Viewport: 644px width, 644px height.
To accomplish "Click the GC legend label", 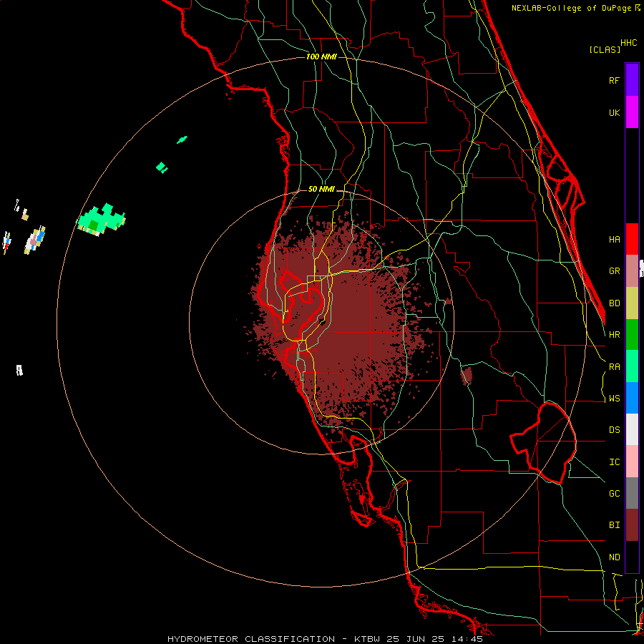I will point(614,494).
